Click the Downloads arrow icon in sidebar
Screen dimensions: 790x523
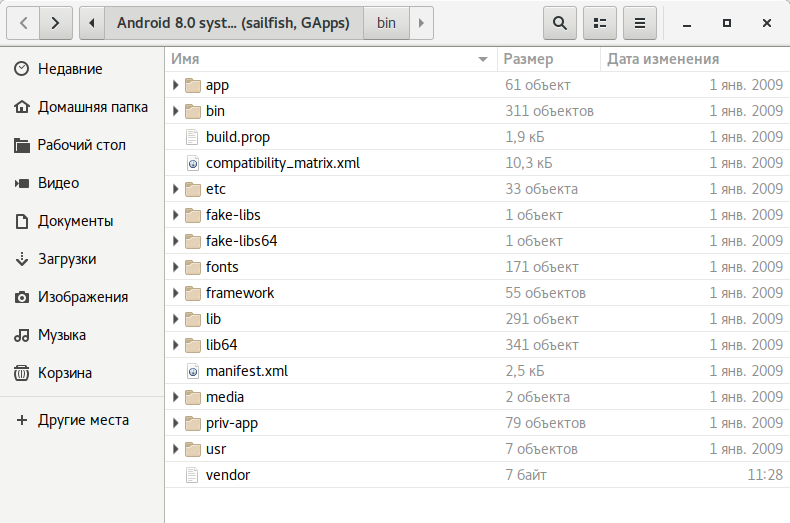pos(21,259)
